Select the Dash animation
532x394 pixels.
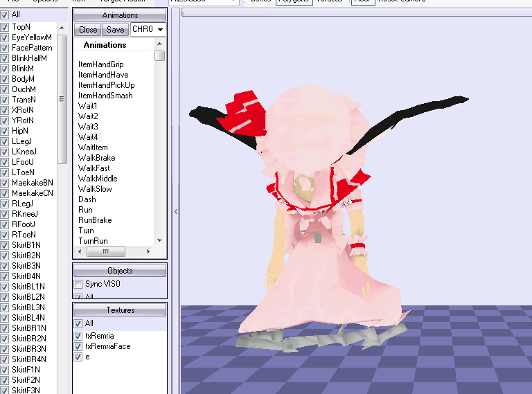87,199
